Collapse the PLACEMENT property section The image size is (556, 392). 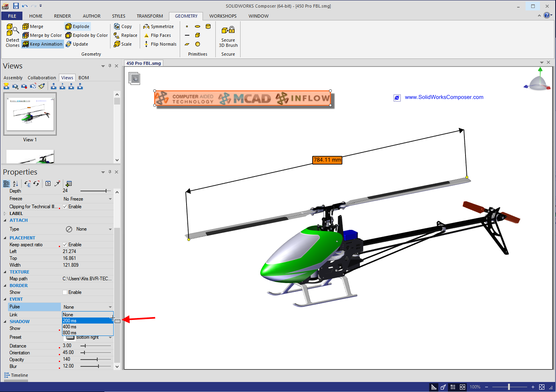5,238
